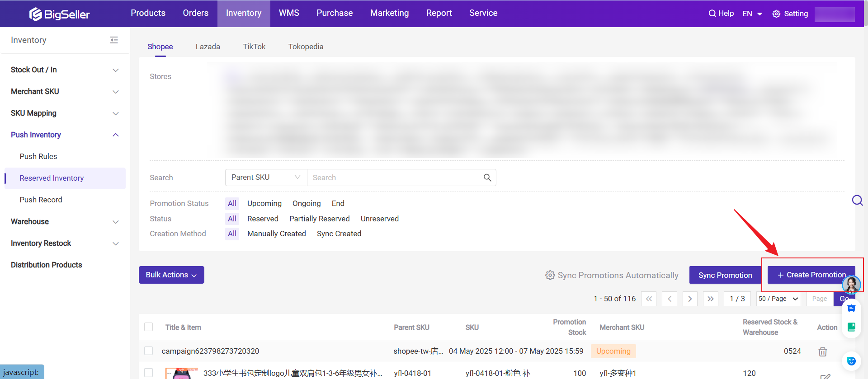The height and width of the screenshot is (379, 868).
Task: Click the blue assistant bot icon
Action: tap(851, 361)
